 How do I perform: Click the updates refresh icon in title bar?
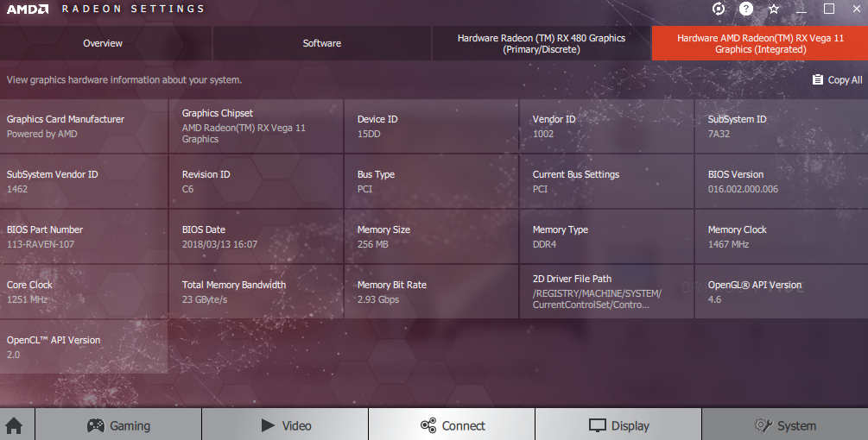[718, 9]
